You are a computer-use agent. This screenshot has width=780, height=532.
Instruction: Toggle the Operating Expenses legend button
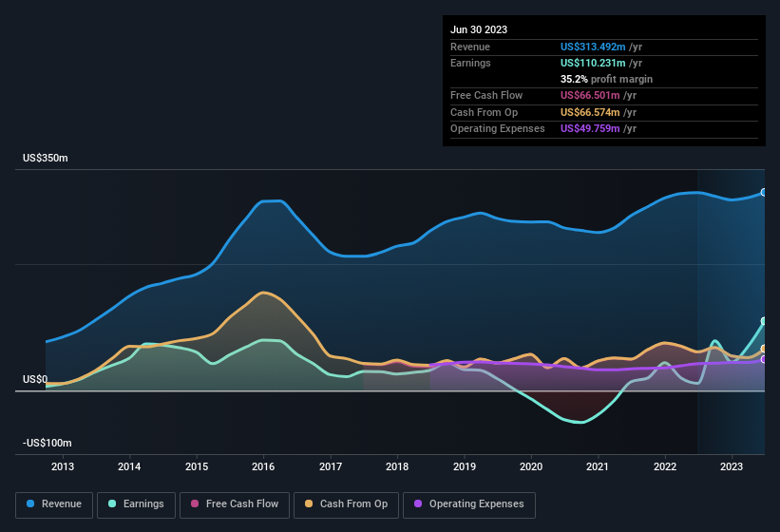click(x=469, y=504)
